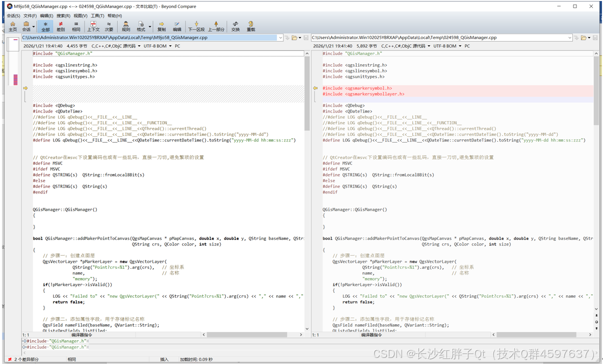Click the yellow copy-to-right arrow in left gutter
This screenshot has width=603, height=364.
click(x=25, y=88)
